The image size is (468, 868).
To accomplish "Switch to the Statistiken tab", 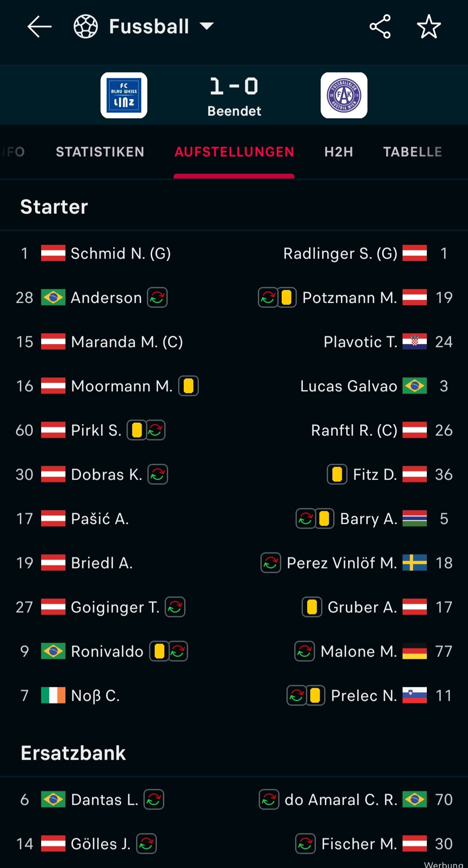I will [100, 152].
